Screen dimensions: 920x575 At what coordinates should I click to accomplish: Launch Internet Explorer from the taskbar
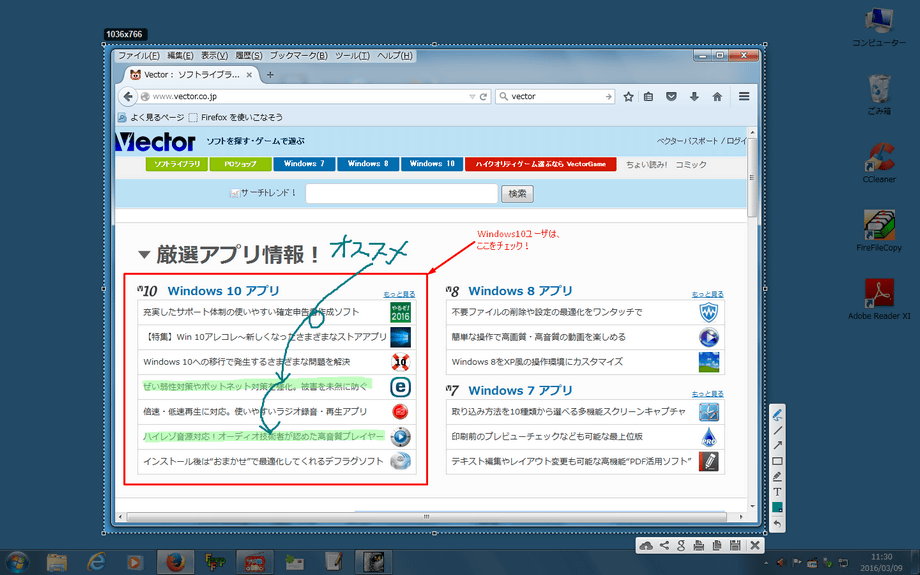click(x=96, y=562)
